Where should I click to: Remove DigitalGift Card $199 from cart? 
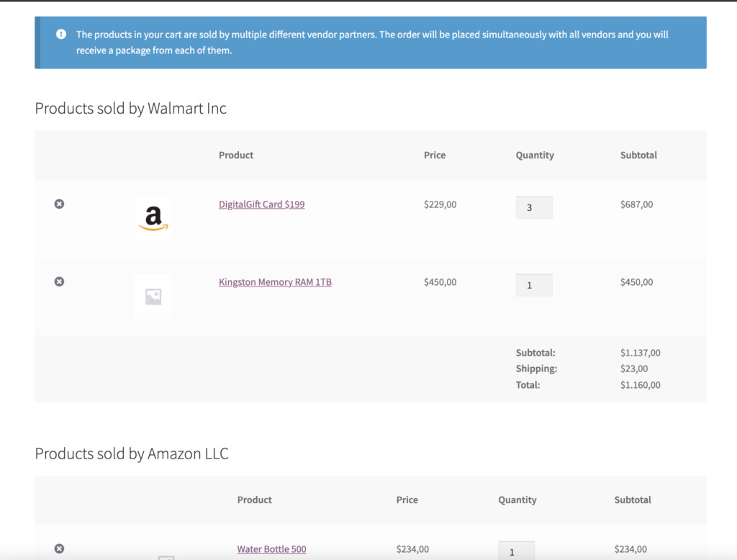pos(59,204)
